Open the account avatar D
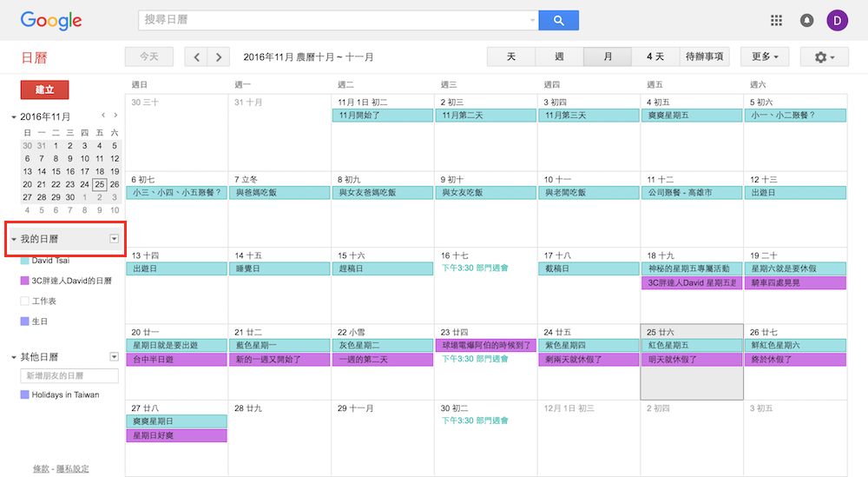The height and width of the screenshot is (477, 868). click(x=838, y=21)
